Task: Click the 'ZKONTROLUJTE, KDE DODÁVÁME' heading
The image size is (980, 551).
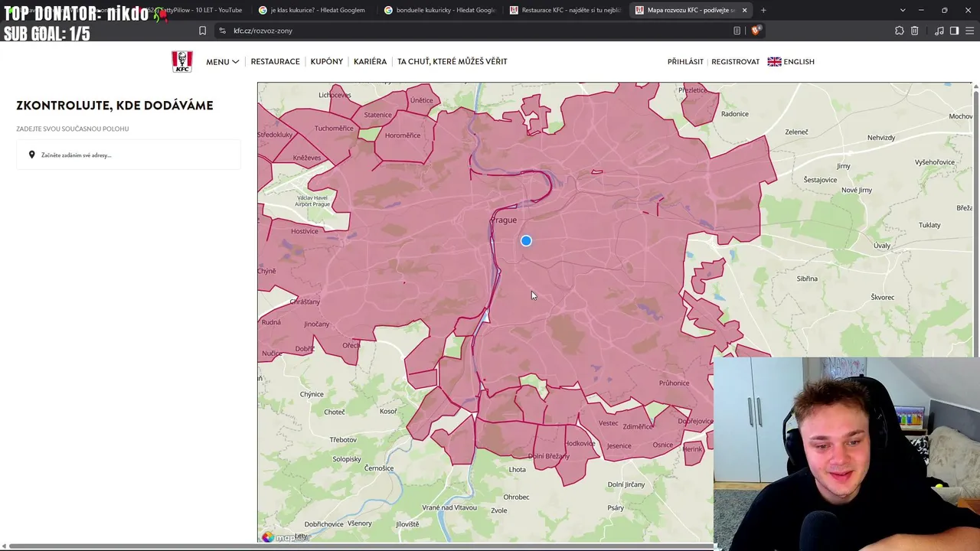Action: (115, 106)
